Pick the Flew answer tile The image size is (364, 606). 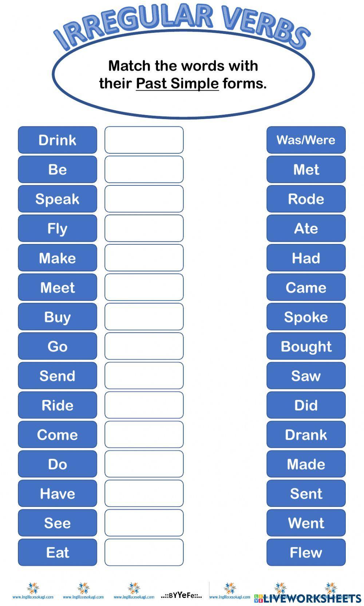(306, 552)
